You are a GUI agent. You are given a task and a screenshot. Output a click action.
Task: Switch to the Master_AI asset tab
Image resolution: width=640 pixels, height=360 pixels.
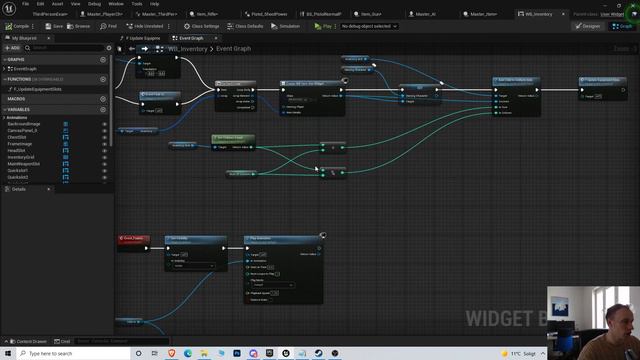[425, 14]
